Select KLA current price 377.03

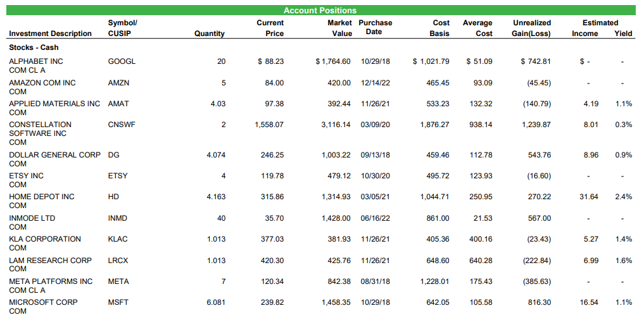[272, 239]
